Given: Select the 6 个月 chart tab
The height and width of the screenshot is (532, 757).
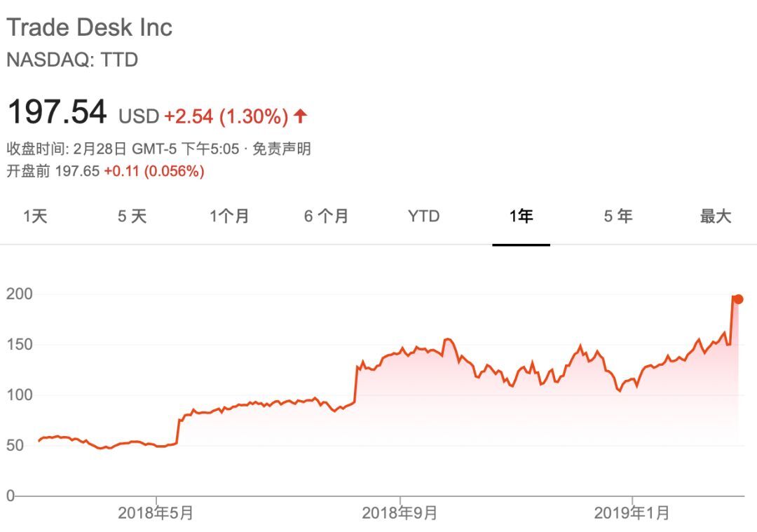Looking at the screenshot, I should click(326, 216).
